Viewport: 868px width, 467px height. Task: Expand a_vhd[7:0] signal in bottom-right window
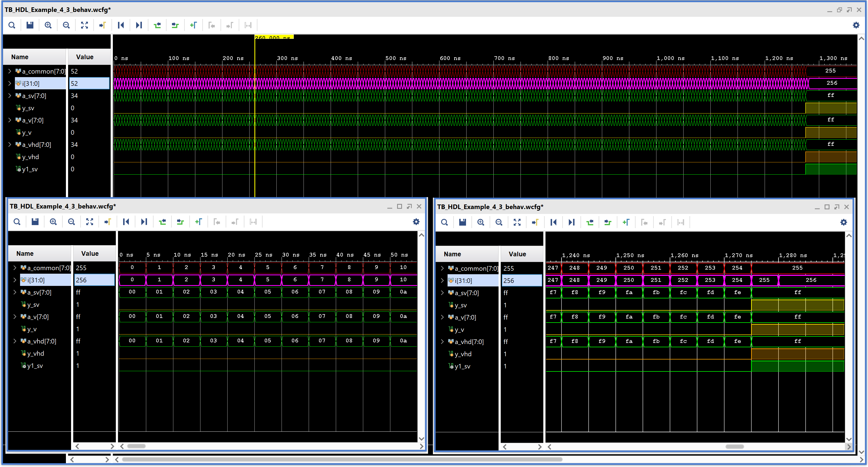tap(442, 342)
